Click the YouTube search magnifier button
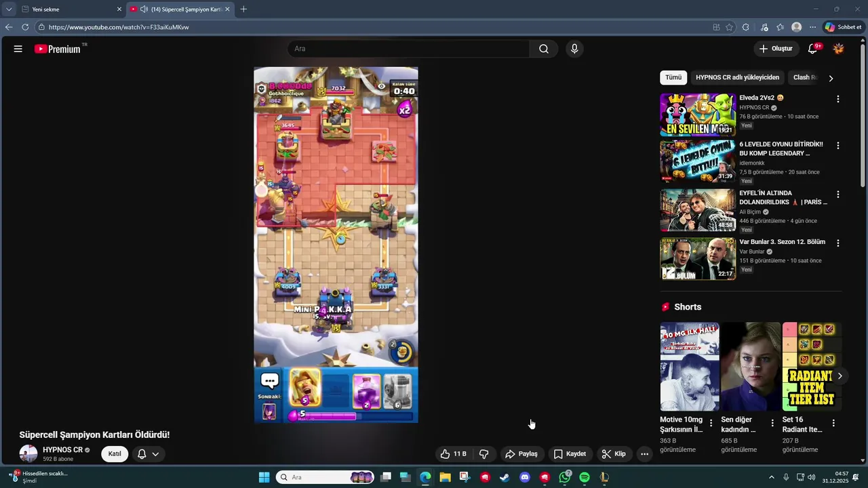 pos(544,49)
